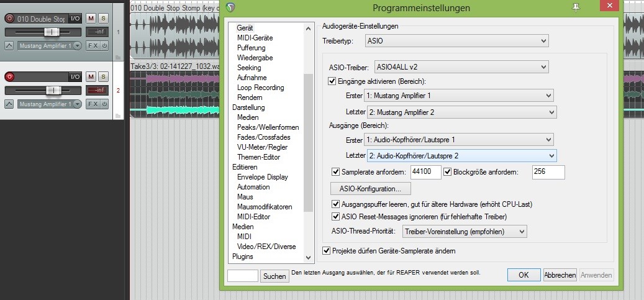Screen dimensions: 644x300
Task: Click track 1 folder icon
Action: 118,57
